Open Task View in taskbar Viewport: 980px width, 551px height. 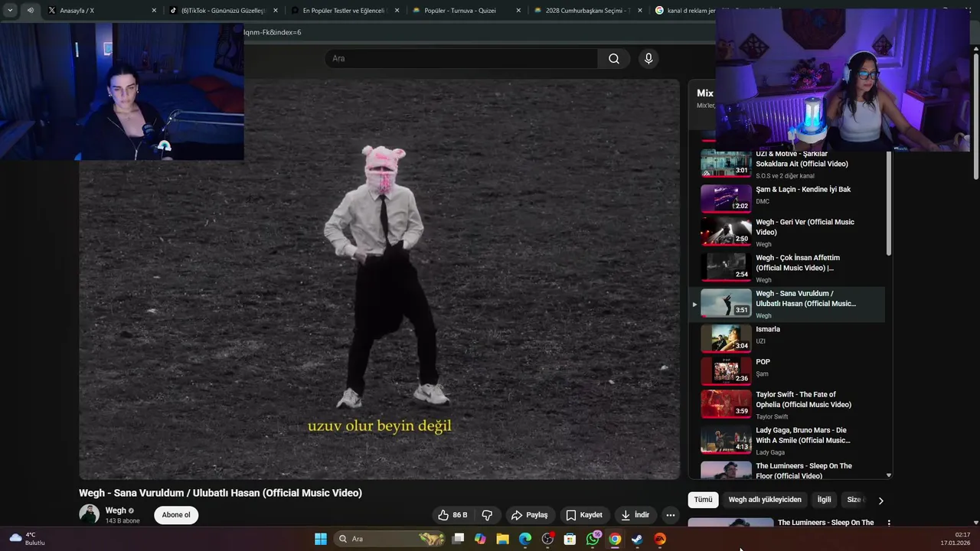[x=458, y=539]
